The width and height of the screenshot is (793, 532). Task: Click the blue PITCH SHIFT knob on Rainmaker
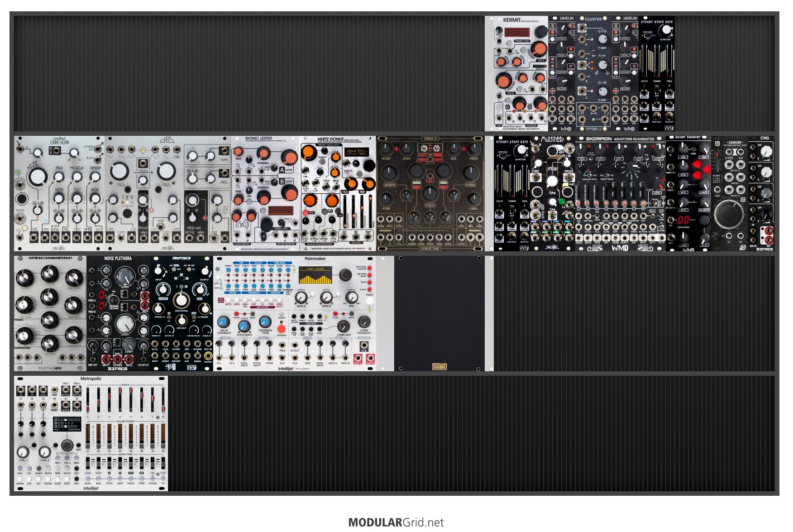244,326
